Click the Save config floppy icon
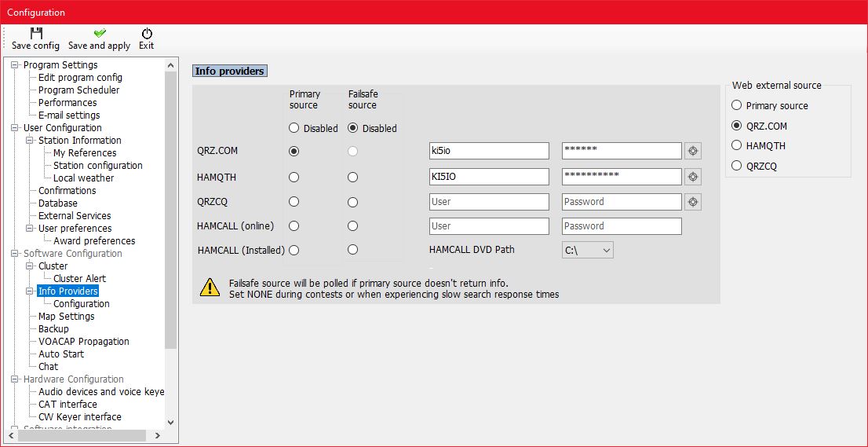The image size is (868, 447). click(x=36, y=33)
